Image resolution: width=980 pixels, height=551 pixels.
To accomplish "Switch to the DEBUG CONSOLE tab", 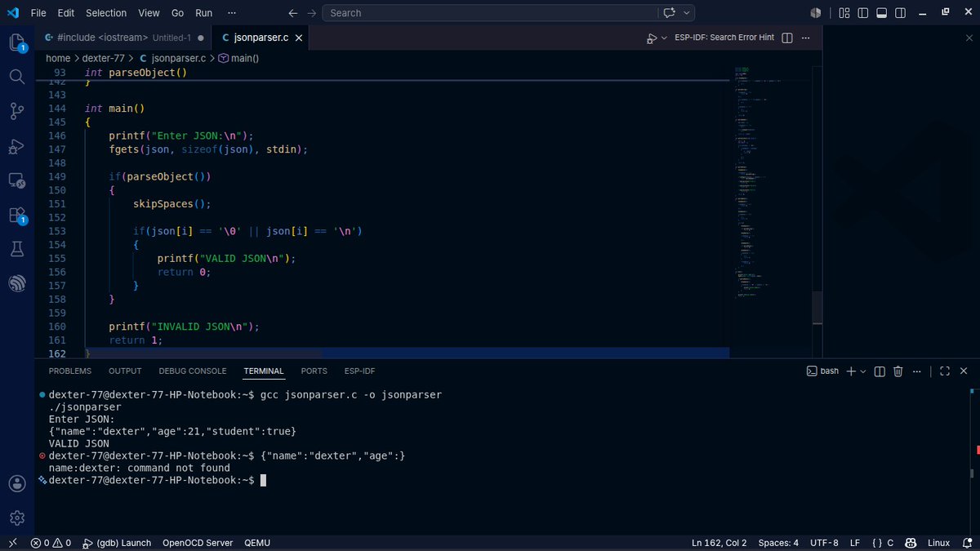I will 193,371.
